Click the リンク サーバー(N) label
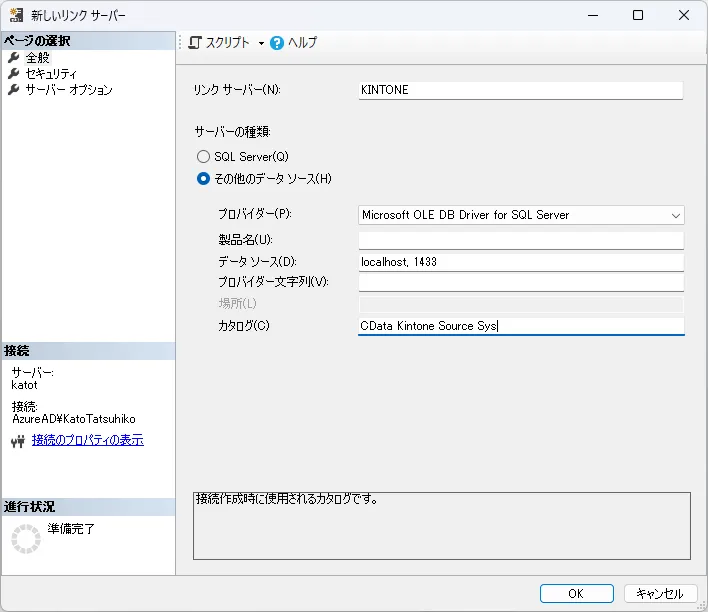This screenshot has height=612, width=708. coord(237,90)
